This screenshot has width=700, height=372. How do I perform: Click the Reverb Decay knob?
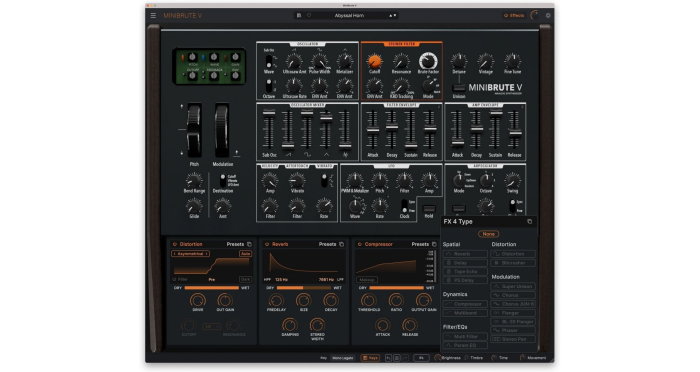pos(331,301)
